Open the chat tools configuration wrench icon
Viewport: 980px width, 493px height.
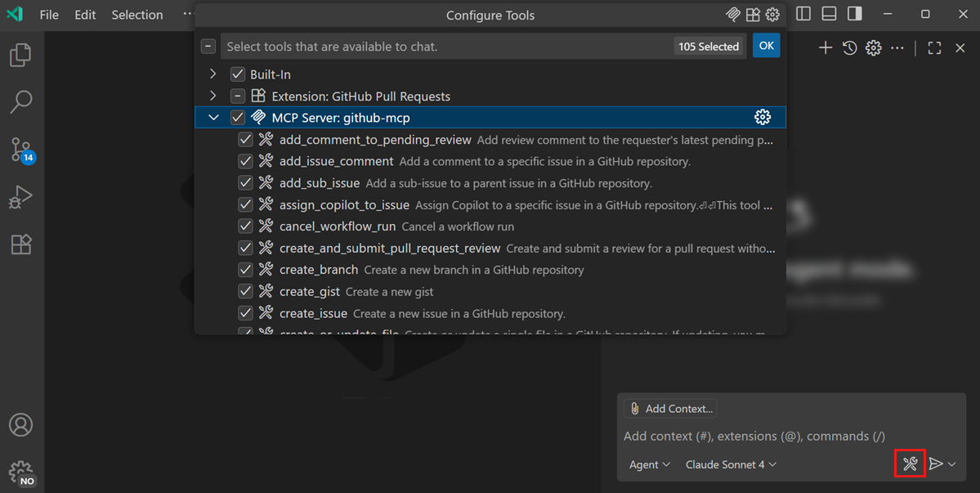click(x=910, y=464)
